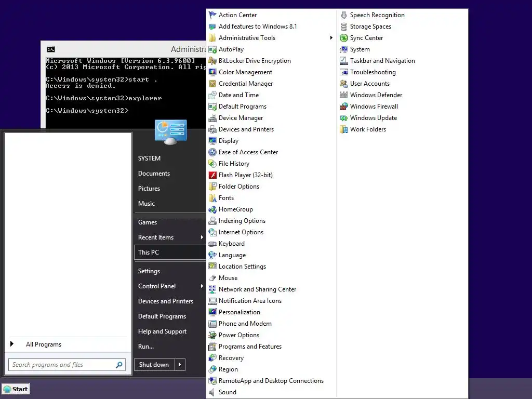Click the Device Manager icon
Screen dimensions: 532x399
[212, 118]
